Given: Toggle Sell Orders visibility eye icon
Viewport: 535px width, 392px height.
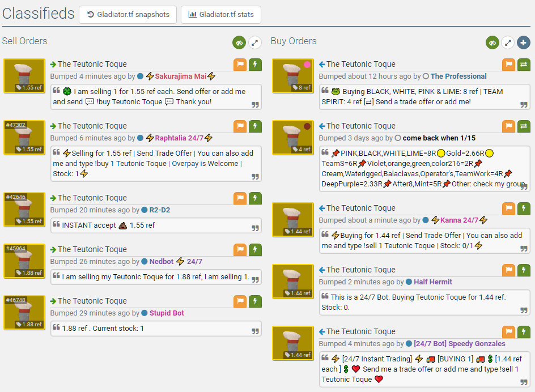Looking at the screenshot, I should (239, 42).
